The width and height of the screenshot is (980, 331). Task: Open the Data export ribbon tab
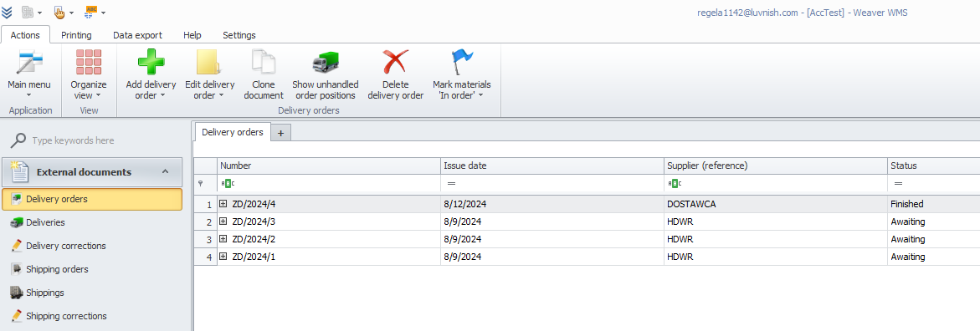click(x=137, y=35)
